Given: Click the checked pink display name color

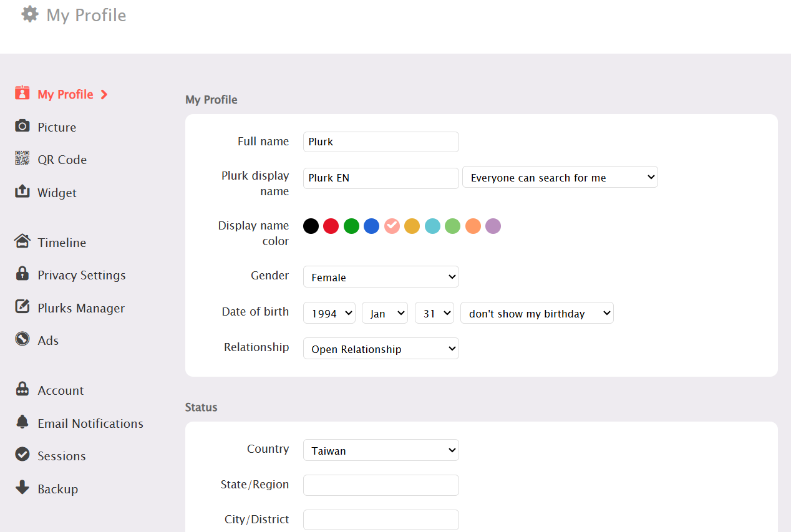Looking at the screenshot, I should pos(392,226).
